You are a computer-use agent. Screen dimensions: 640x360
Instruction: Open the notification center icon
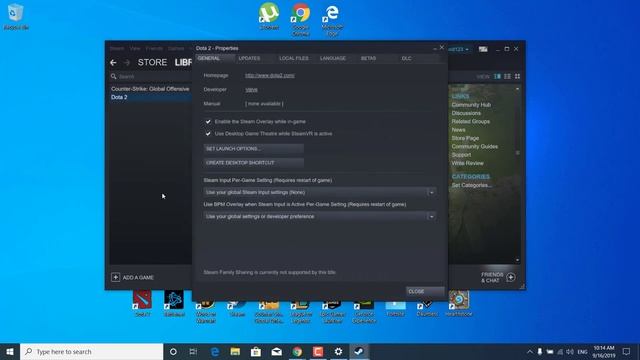[x=627, y=351]
